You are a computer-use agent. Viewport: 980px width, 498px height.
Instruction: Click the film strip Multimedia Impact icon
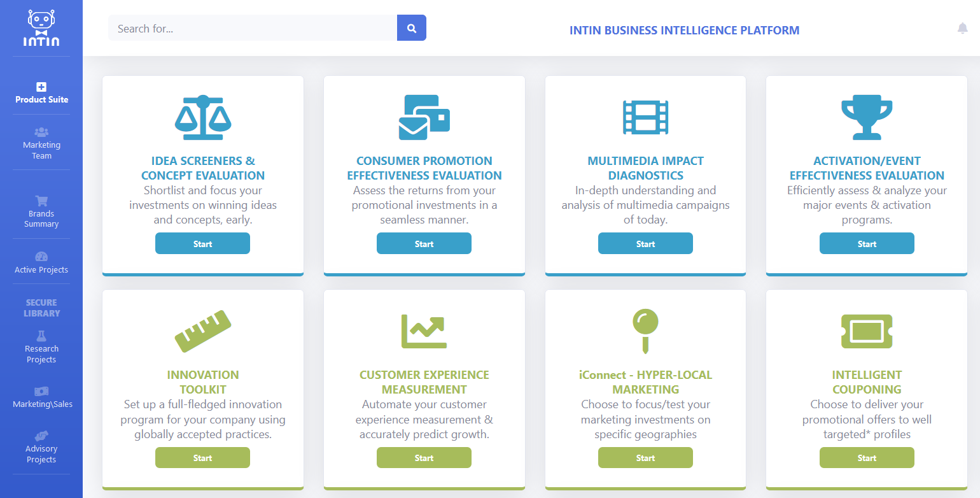(x=645, y=118)
